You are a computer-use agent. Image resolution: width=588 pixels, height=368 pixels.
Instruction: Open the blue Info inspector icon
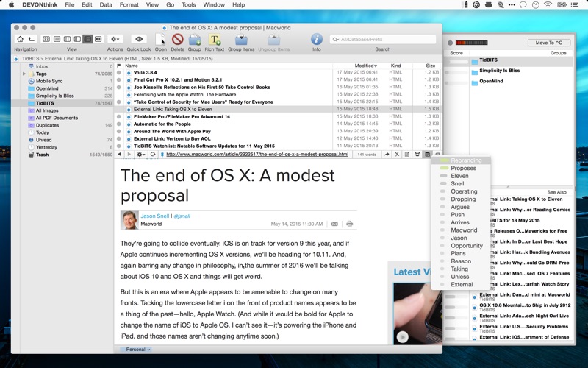[x=317, y=39]
